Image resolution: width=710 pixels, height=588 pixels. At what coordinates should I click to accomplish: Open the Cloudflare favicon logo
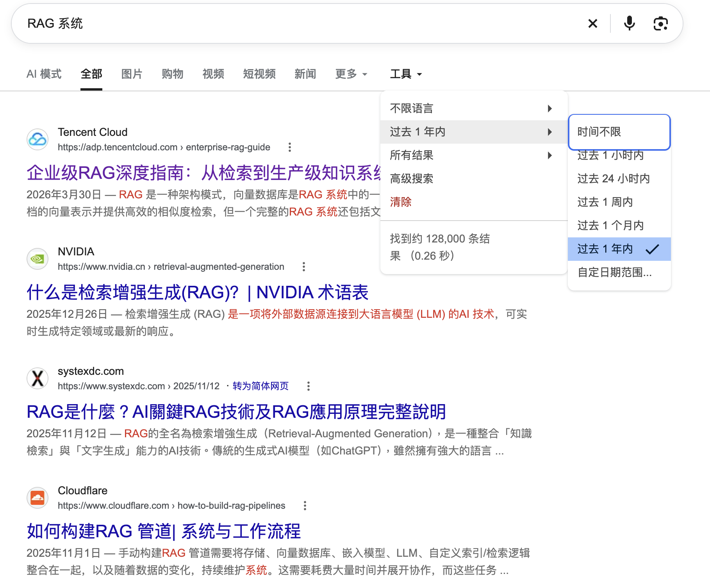[37, 498]
